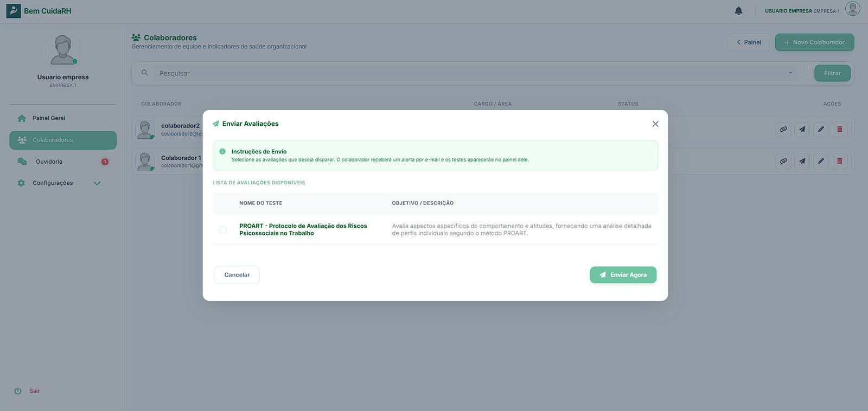Click send evaluation icon for colaborador2
This screenshot has height=411, width=868.
(802, 130)
